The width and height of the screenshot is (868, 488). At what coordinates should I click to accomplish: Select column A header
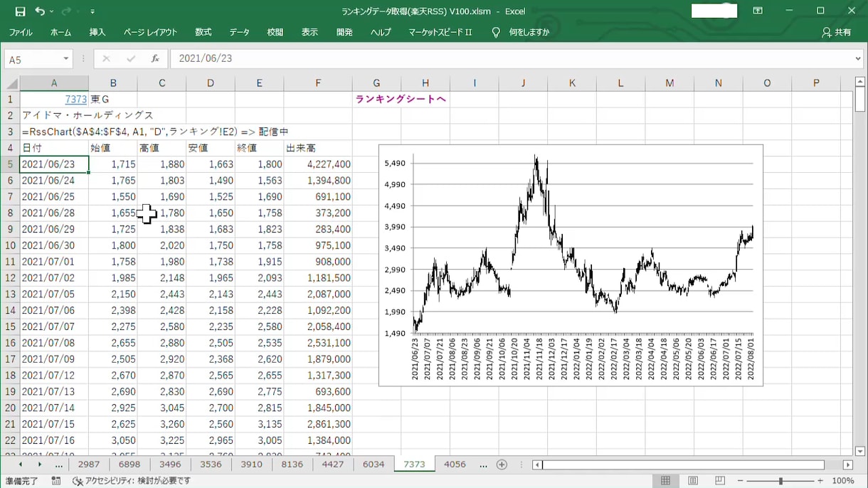tap(54, 83)
